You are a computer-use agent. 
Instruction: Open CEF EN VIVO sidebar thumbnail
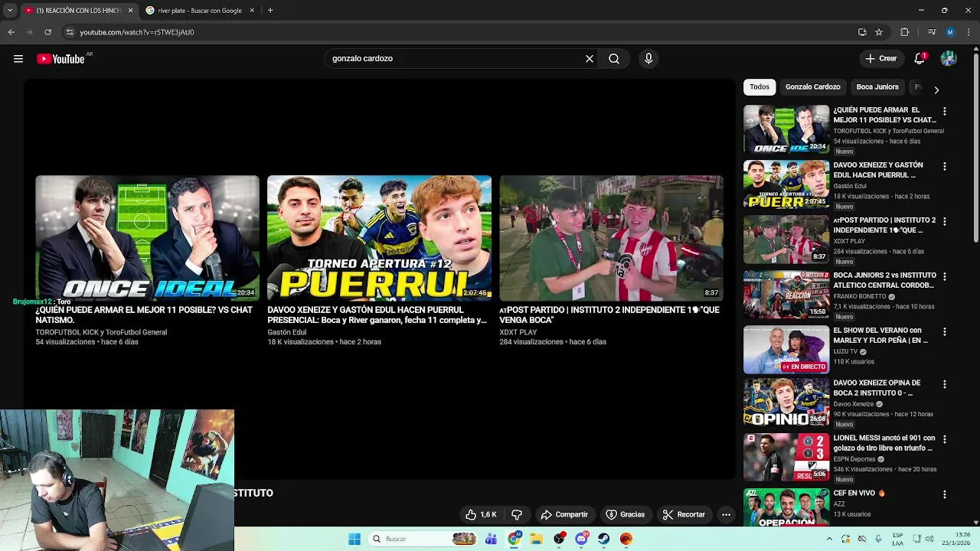coord(786,507)
